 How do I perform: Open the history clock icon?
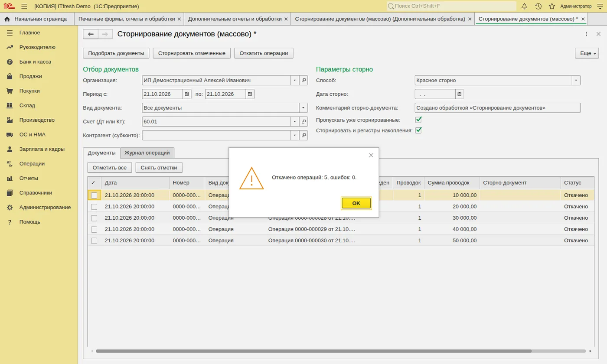(538, 6)
